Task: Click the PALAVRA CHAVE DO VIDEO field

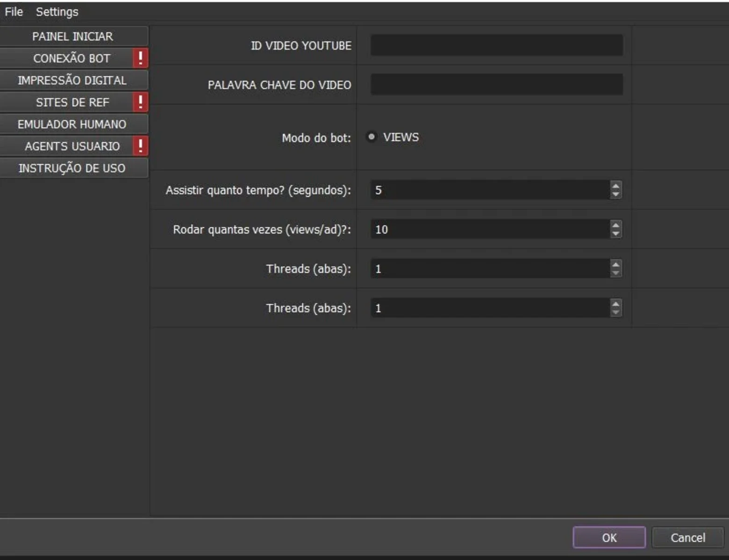Action: coord(497,85)
